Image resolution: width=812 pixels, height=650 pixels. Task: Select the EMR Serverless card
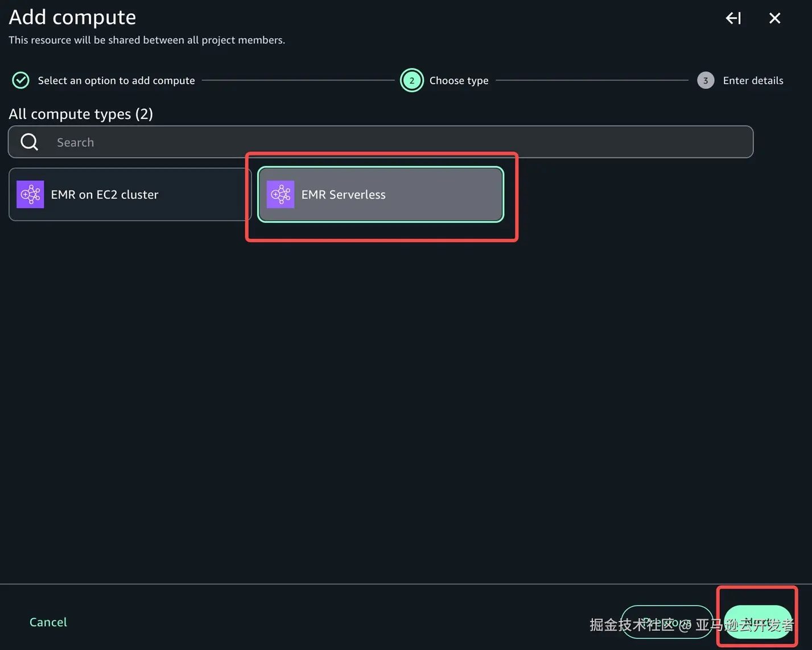pos(381,194)
